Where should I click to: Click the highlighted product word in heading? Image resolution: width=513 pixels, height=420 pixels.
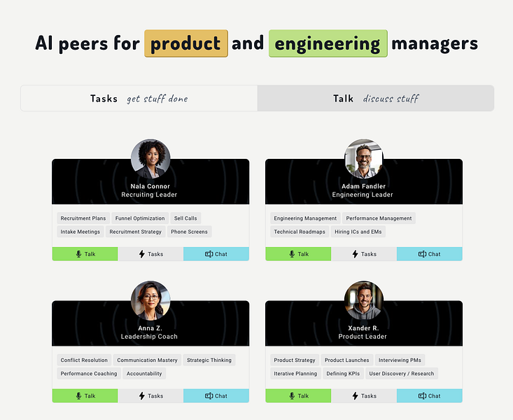coord(186,43)
